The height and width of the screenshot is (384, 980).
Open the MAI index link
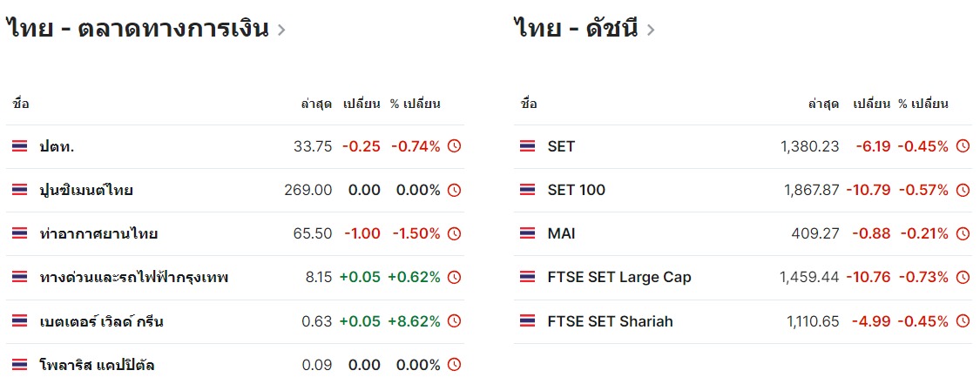[x=561, y=233]
